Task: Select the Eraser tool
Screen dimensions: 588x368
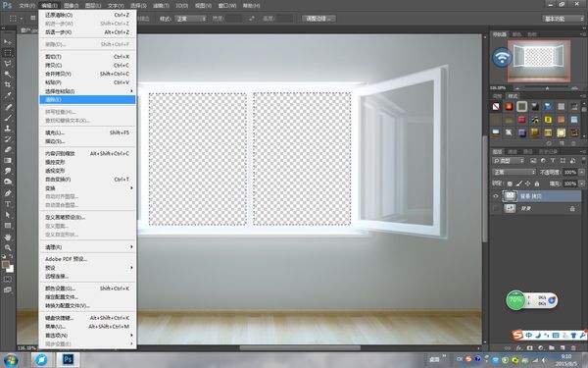Action: tap(8, 150)
